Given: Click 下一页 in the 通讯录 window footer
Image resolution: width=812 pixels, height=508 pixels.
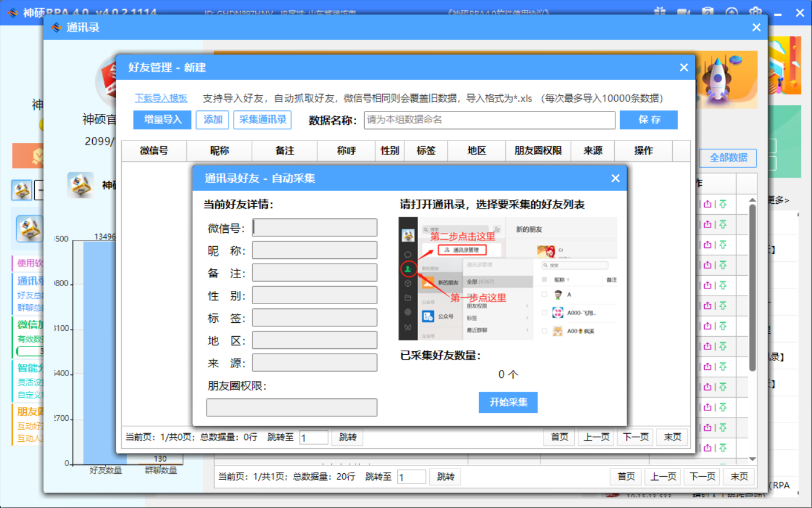Looking at the screenshot, I should (x=702, y=477).
